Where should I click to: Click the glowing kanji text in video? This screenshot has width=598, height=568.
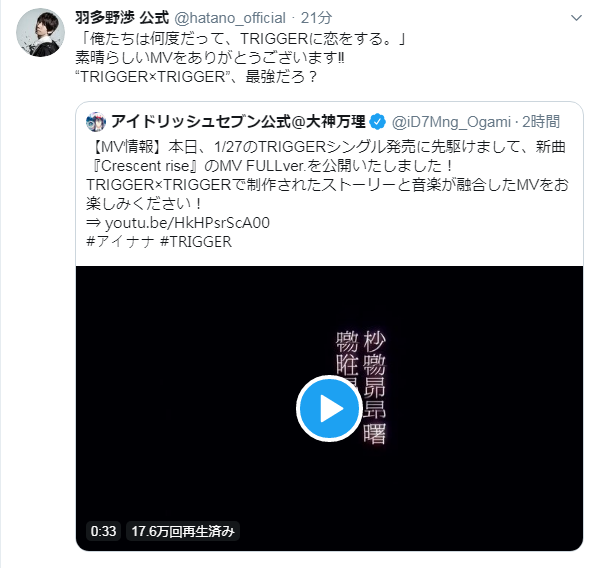coord(361,387)
